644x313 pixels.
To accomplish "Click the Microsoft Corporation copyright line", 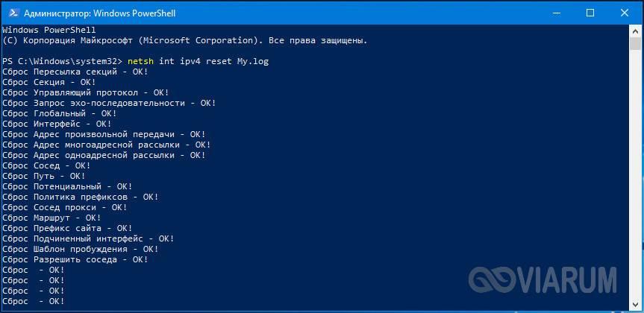I will [185, 40].
